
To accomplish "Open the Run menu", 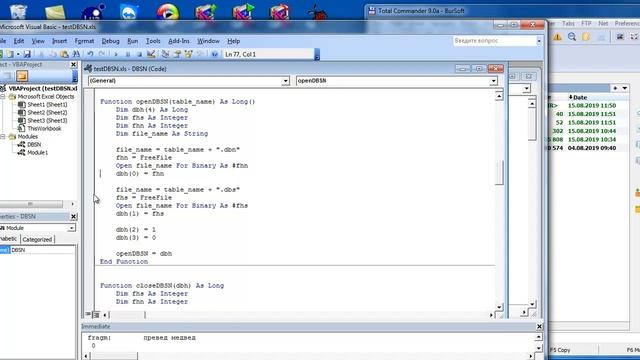I will point(133,41).
